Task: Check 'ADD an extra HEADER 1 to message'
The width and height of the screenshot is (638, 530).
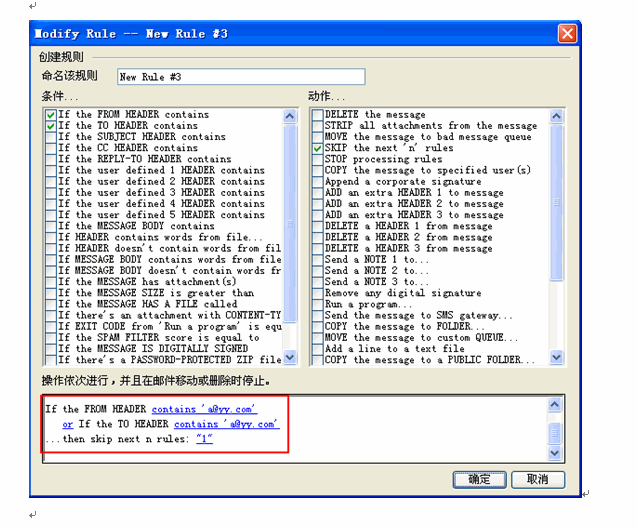Action: coord(317,193)
